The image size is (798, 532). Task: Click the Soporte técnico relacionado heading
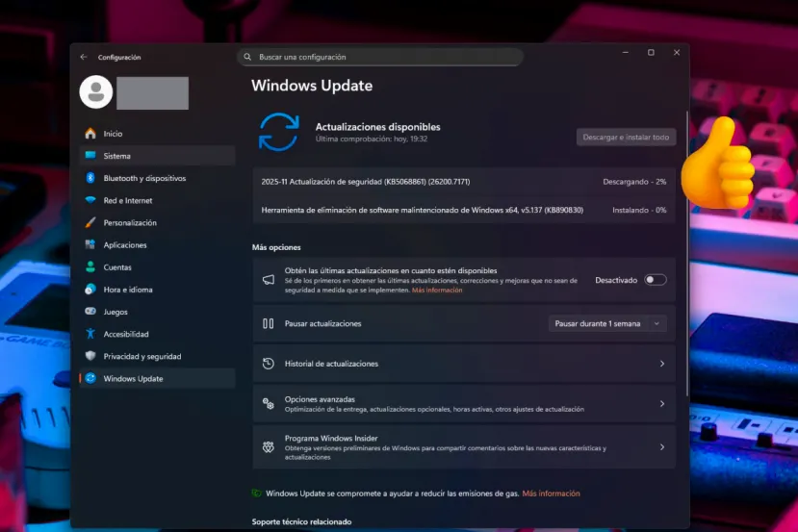coord(301,521)
